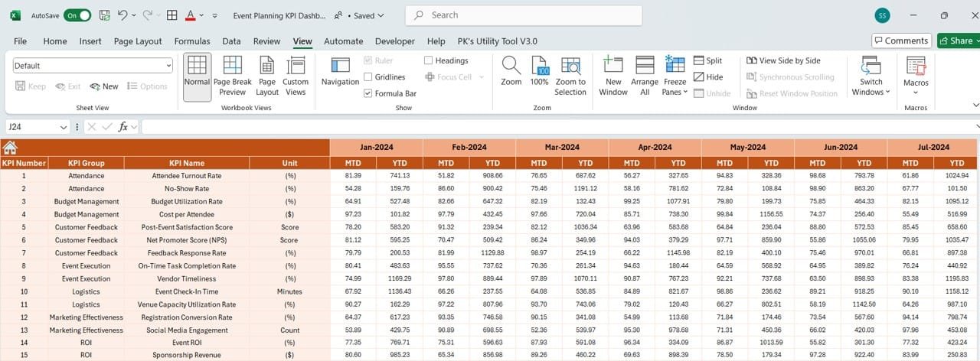Click the Page Break Preview icon
Viewport: 980px width, 361px height.
point(232,76)
